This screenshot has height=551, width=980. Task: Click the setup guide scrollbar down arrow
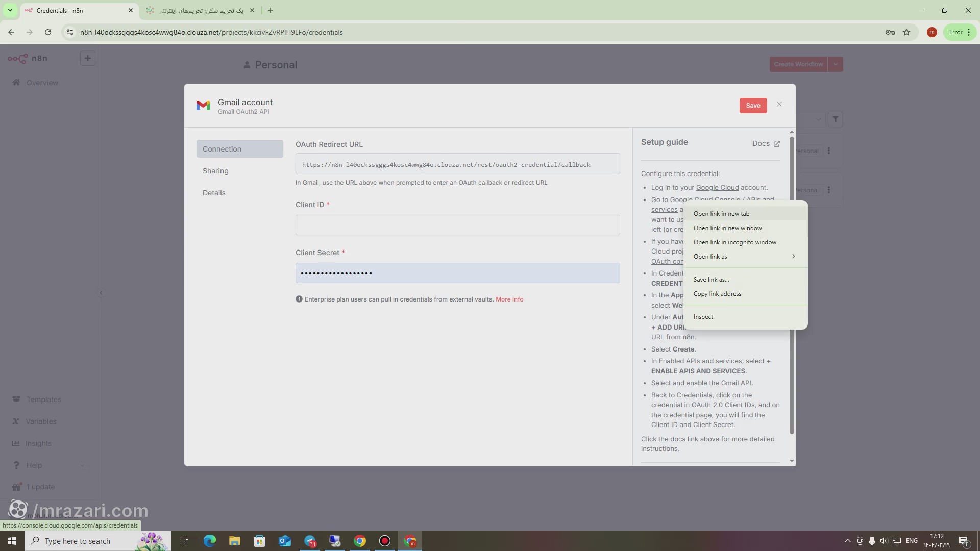point(792,461)
